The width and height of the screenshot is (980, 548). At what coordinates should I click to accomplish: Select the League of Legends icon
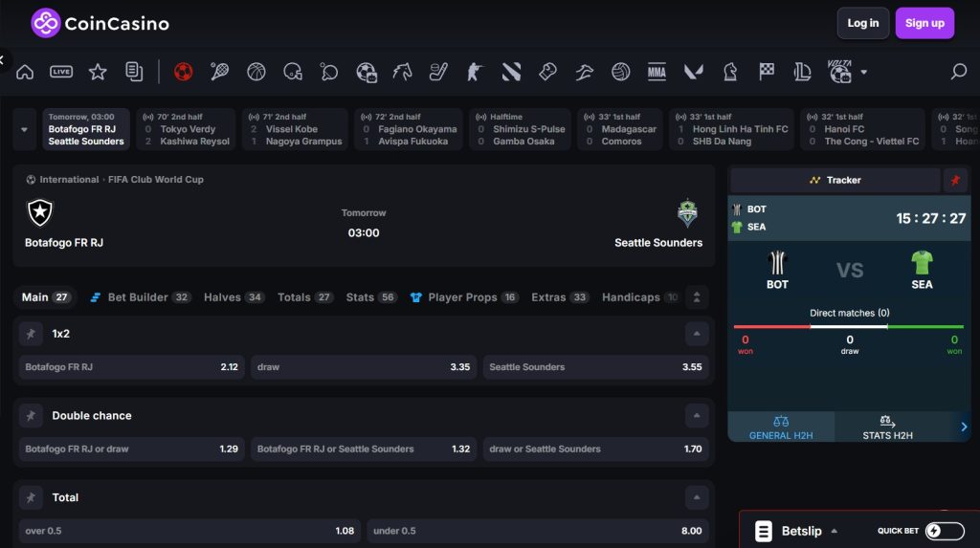click(x=803, y=72)
